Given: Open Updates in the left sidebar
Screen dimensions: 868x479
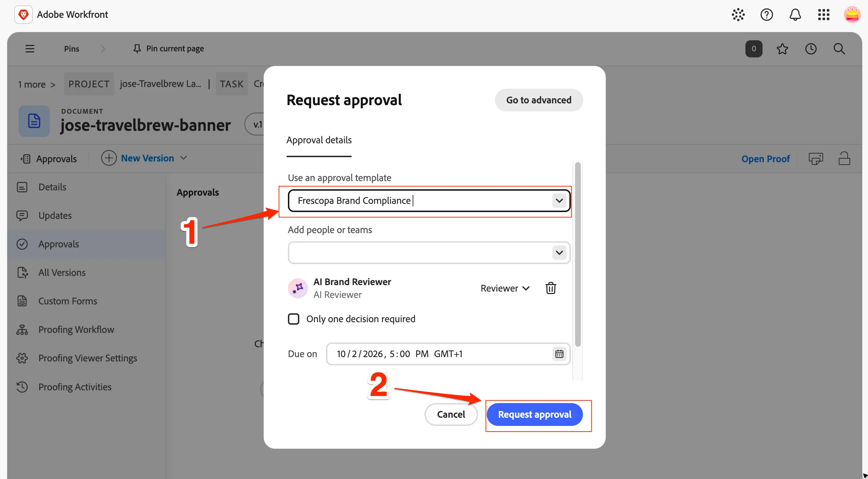Looking at the screenshot, I should tap(87, 216).
